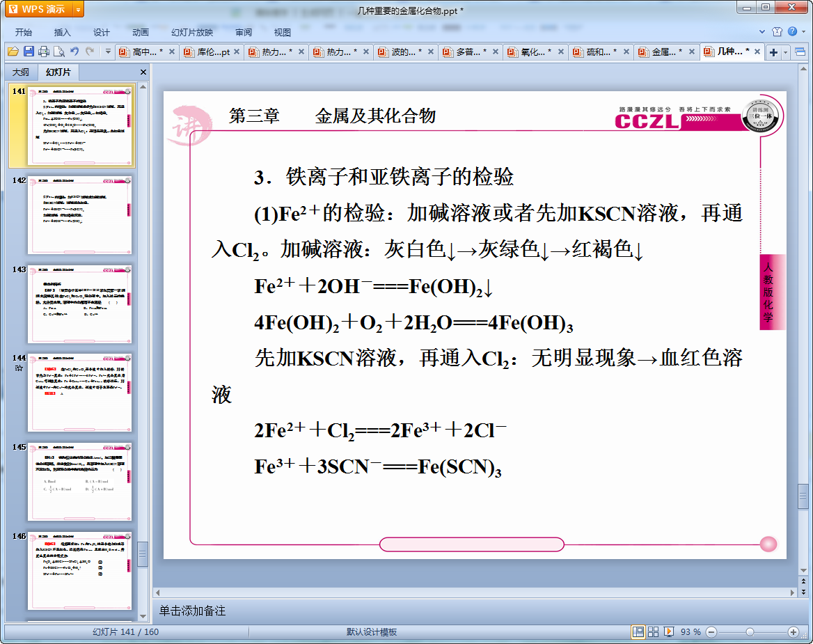Redo the last undone action
Image resolution: width=813 pixels, height=644 pixels.
(90, 52)
